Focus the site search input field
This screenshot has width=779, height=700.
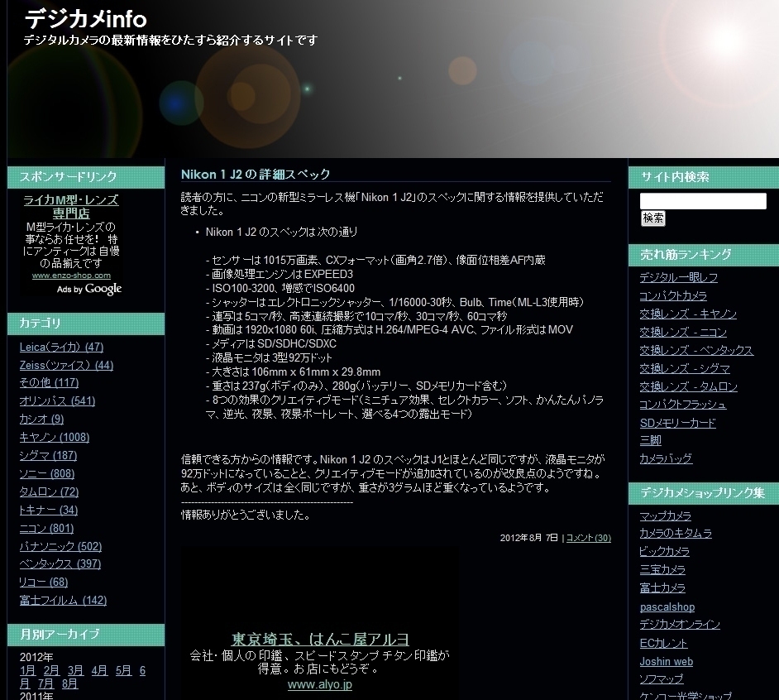click(x=703, y=201)
